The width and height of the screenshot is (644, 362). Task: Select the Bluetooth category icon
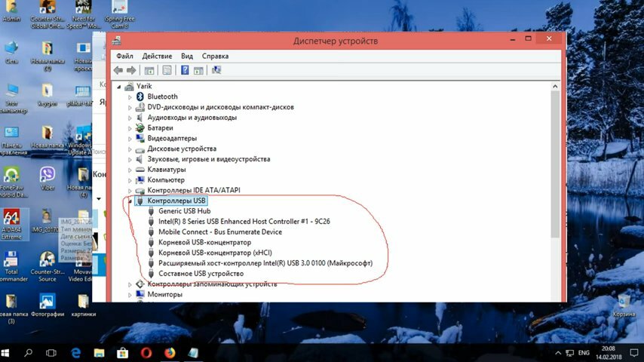140,97
